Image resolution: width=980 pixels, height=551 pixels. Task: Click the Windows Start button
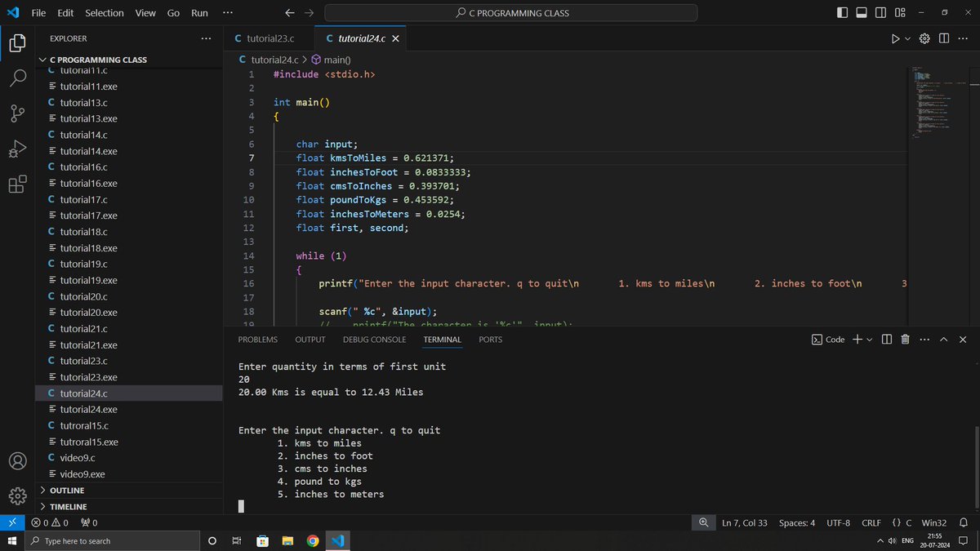[x=11, y=541]
